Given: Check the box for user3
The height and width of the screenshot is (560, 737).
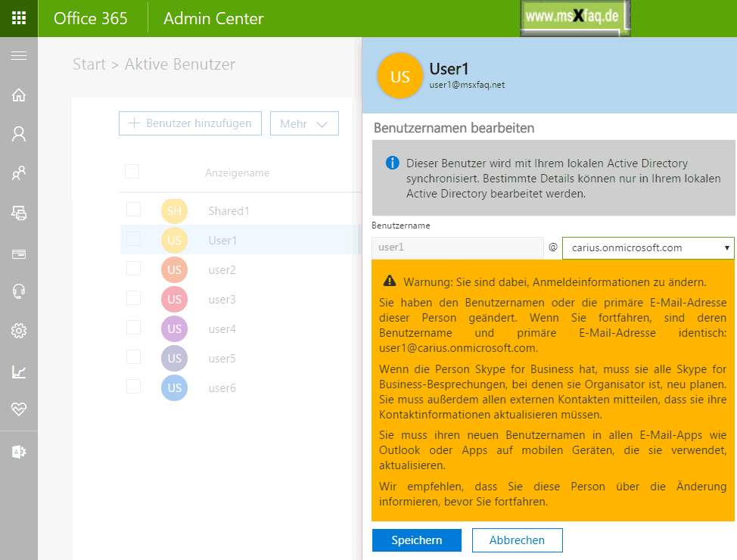Looking at the screenshot, I should click(133, 297).
